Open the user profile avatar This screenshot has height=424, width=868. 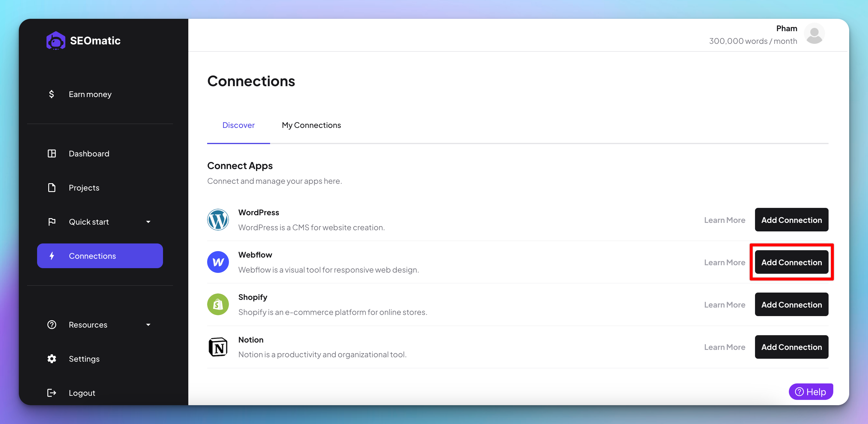814,34
